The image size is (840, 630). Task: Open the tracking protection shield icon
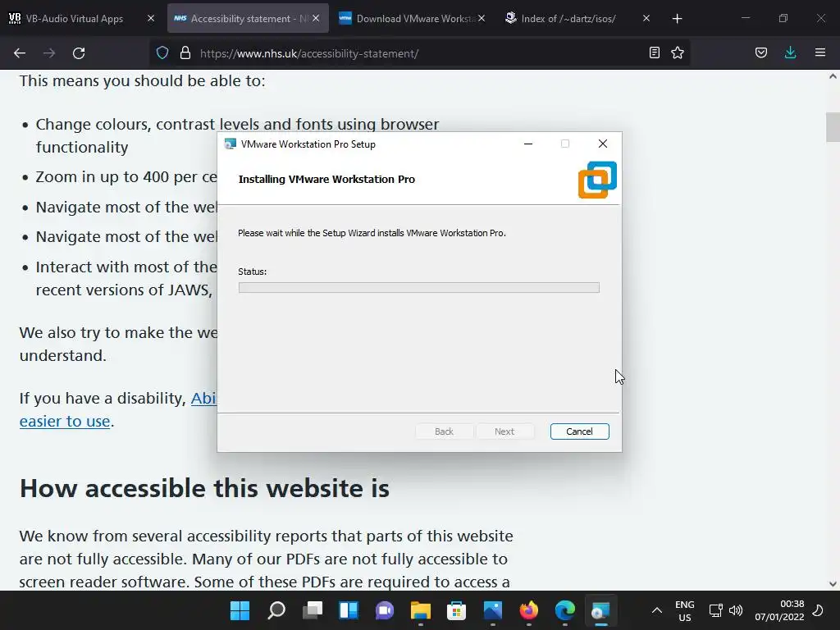[x=162, y=53]
